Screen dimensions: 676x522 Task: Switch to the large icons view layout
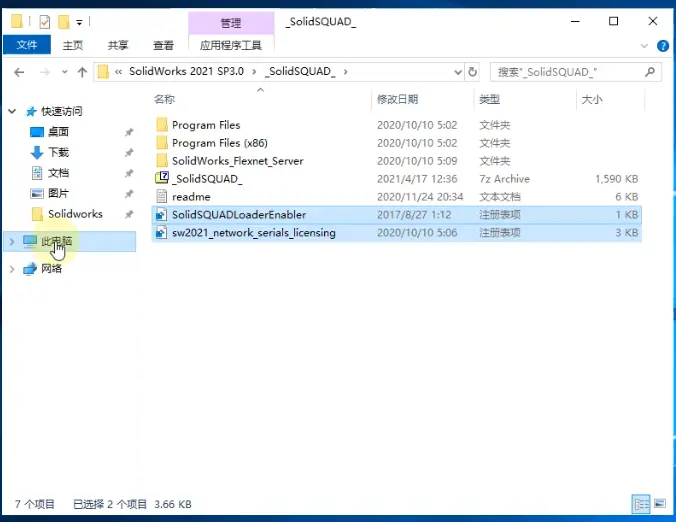[x=660, y=503]
